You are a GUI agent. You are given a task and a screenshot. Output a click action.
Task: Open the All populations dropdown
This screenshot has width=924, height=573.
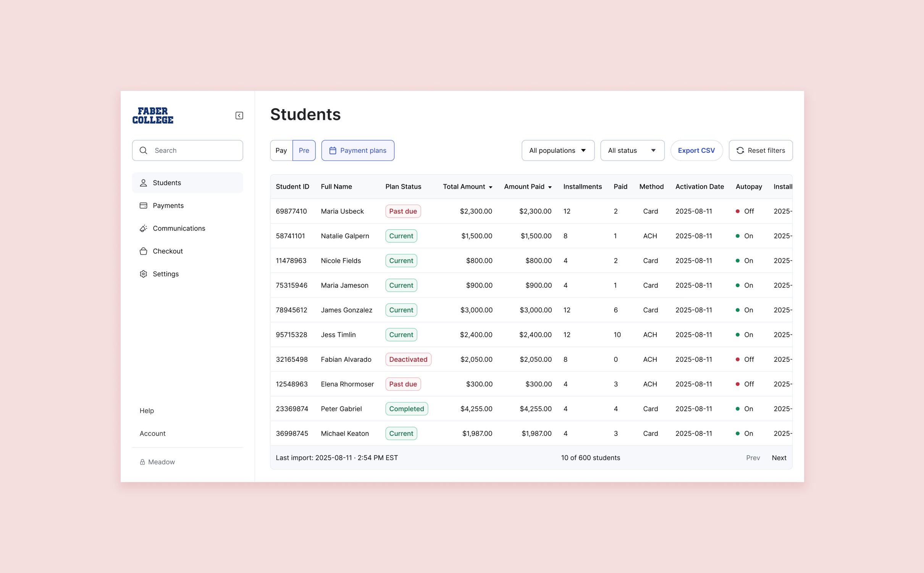[x=558, y=151]
